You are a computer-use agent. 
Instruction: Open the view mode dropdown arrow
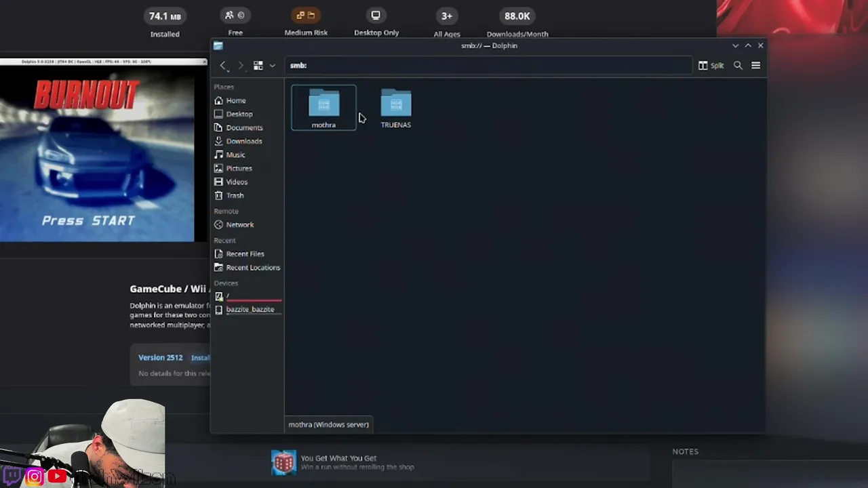pyautogui.click(x=272, y=66)
